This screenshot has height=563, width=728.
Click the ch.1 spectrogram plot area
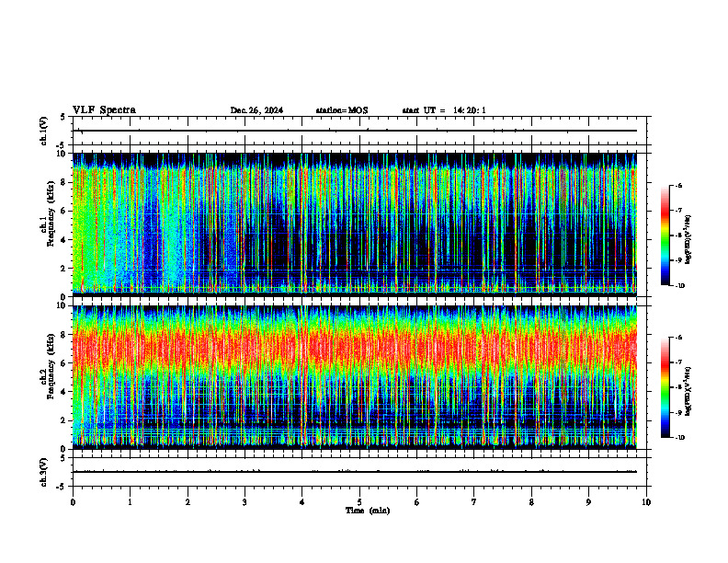click(355, 224)
